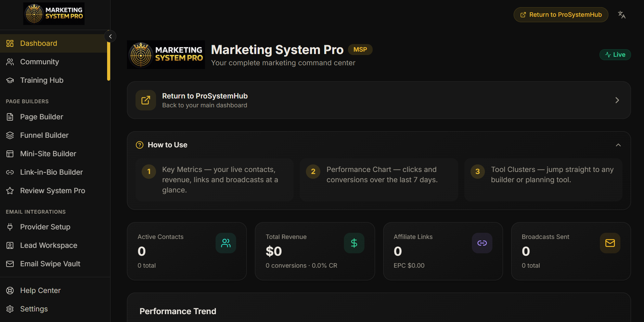Click the Provider Setup plug icon
Image resolution: width=644 pixels, height=322 pixels.
(x=10, y=227)
